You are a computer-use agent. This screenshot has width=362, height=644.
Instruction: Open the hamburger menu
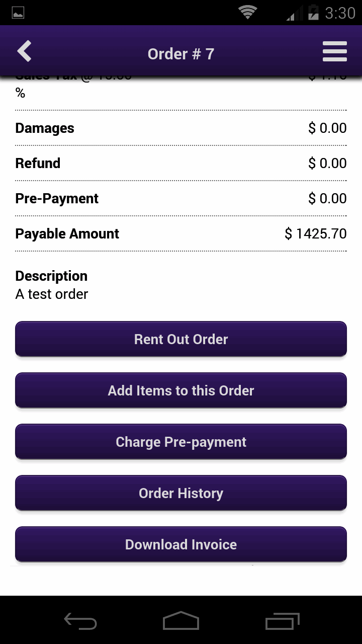[x=334, y=52]
